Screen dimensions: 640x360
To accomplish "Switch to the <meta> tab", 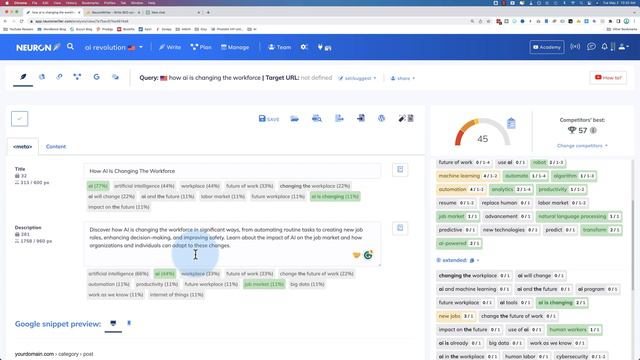I will point(22,147).
